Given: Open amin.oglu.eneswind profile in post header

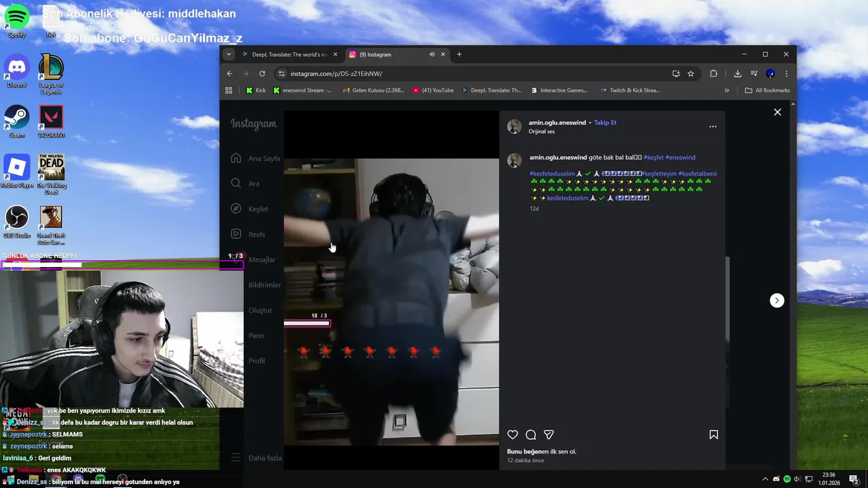Looking at the screenshot, I should coord(557,123).
